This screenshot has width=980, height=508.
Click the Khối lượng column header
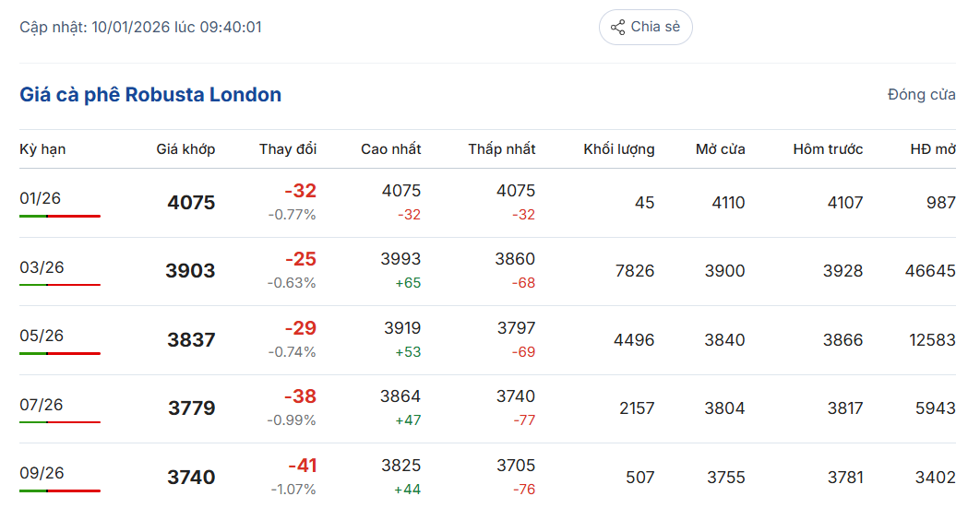618,149
